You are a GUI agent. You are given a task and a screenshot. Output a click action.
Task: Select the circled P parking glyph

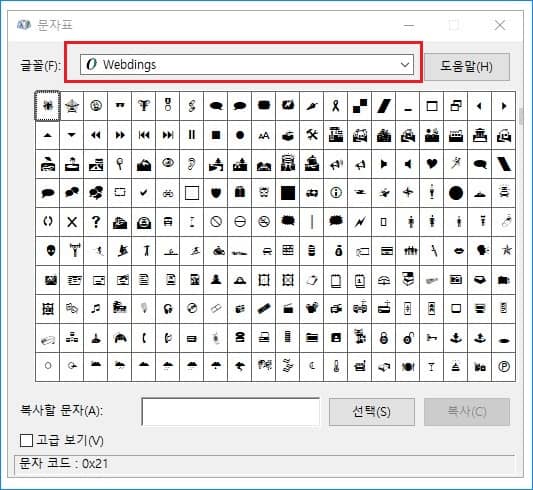504,367
